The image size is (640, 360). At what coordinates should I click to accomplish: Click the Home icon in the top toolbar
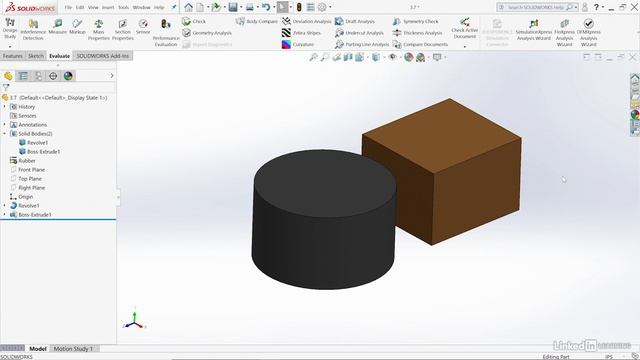[x=188, y=7]
